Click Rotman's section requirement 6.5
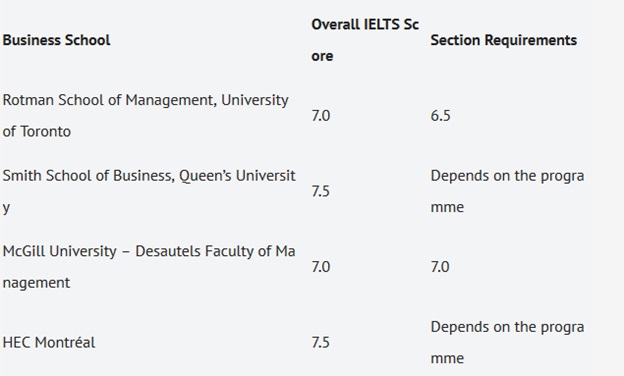The height and width of the screenshot is (376, 624). 441,116
